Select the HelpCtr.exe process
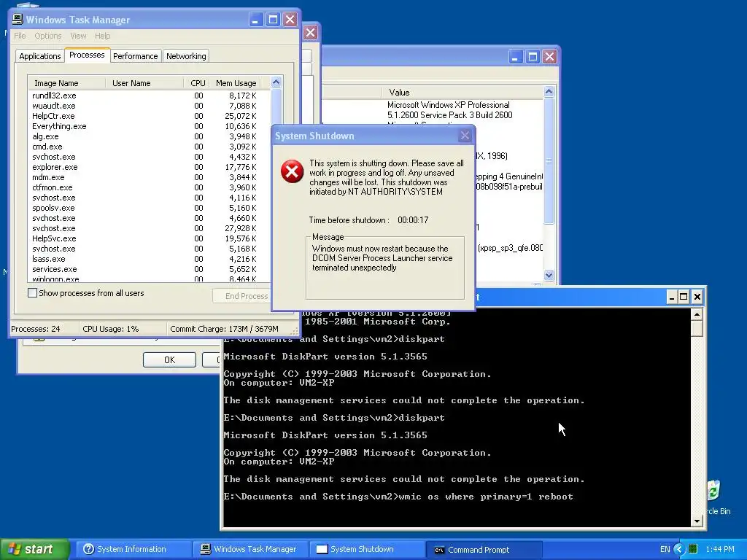The image size is (747, 560). 53,116
